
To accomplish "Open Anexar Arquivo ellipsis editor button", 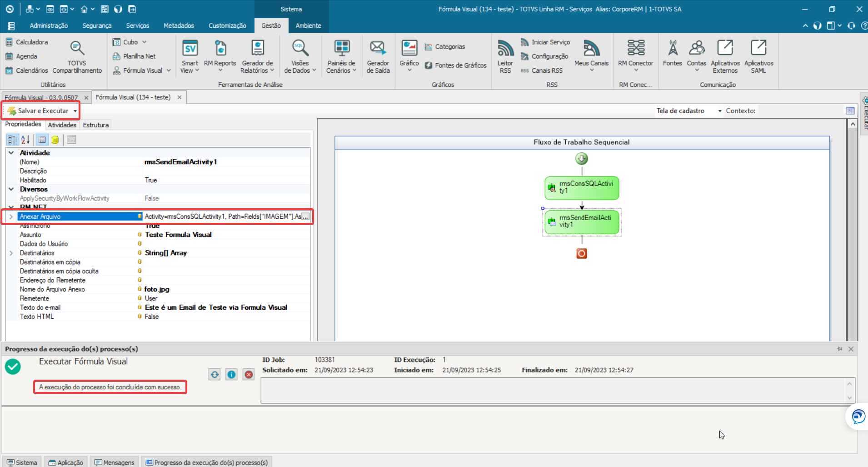I will pyautogui.click(x=305, y=216).
